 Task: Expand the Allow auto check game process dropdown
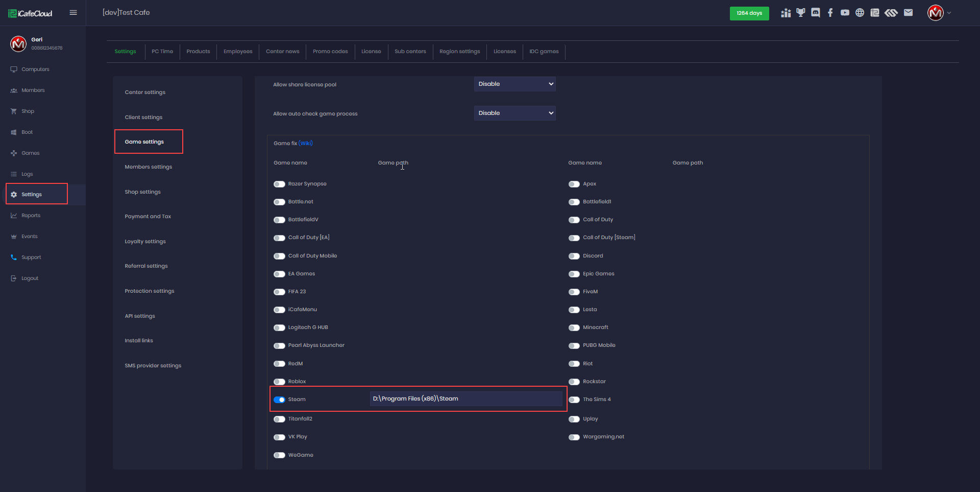coord(514,113)
